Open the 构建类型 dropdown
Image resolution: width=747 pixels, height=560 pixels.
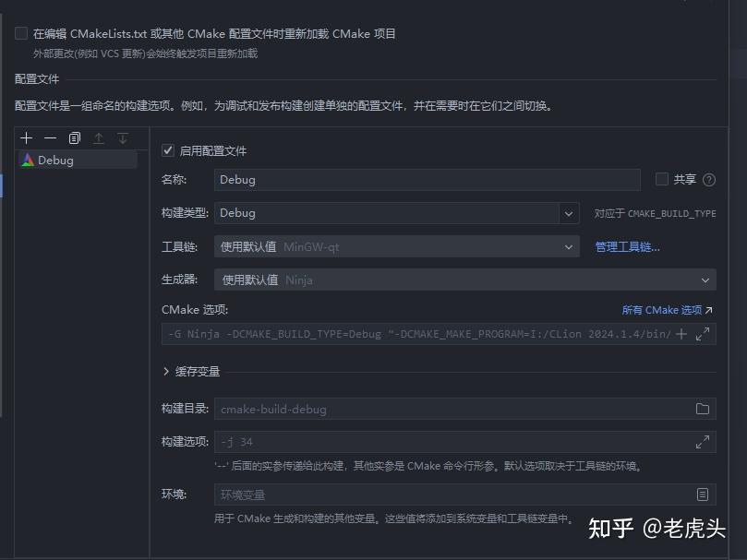pyautogui.click(x=570, y=213)
